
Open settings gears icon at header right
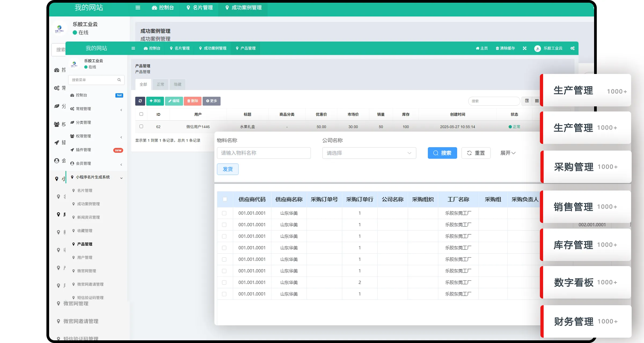(572, 48)
